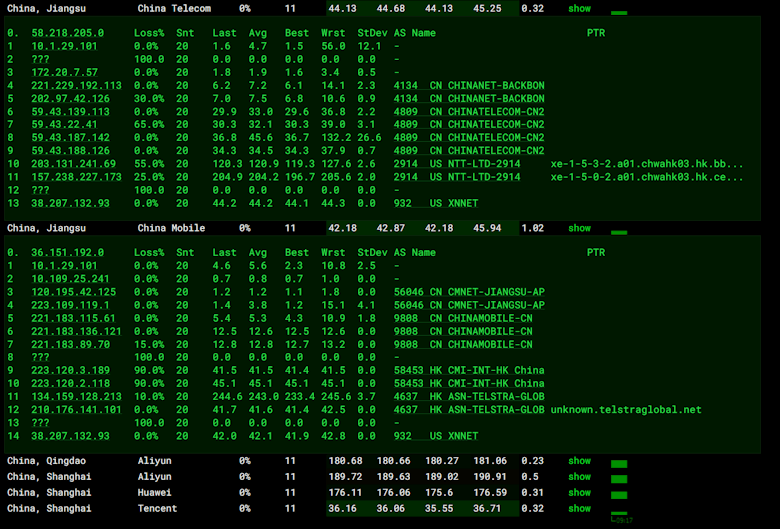Image resolution: width=780 pixels, height=529 pixels.
Task: Collapse China Mobile traceroute via show
Action: pyautogui.click(x=579, y=228)
